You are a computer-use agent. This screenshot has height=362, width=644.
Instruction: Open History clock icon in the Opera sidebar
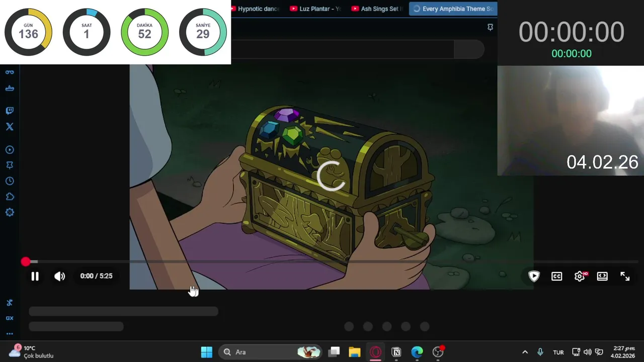tap(10, 181)
